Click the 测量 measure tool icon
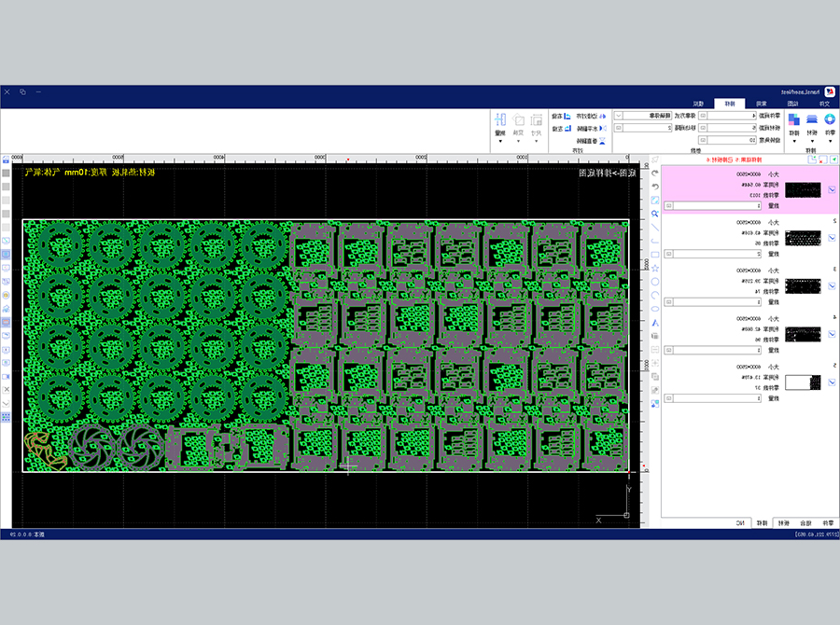 click(x=500, y=119)
